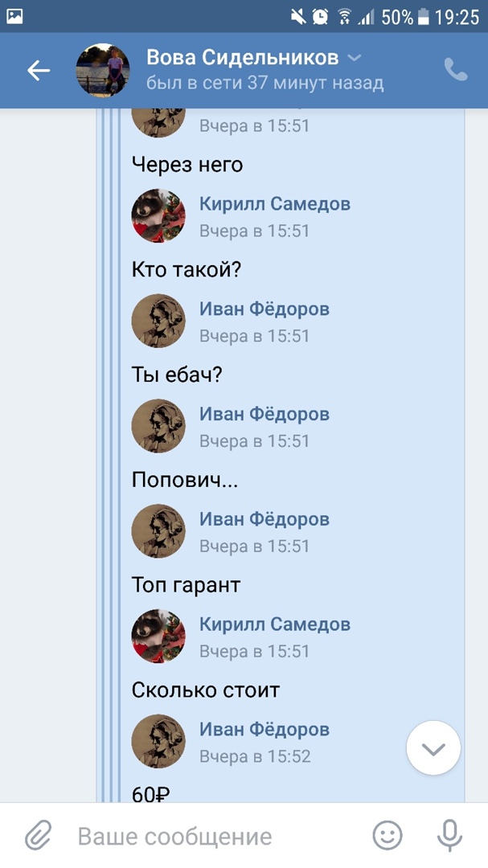Tap Кирилл Самедов avatar above 'Сколько стоит'
The width and height of the screenshot is (488, 868).
[158, 637]
